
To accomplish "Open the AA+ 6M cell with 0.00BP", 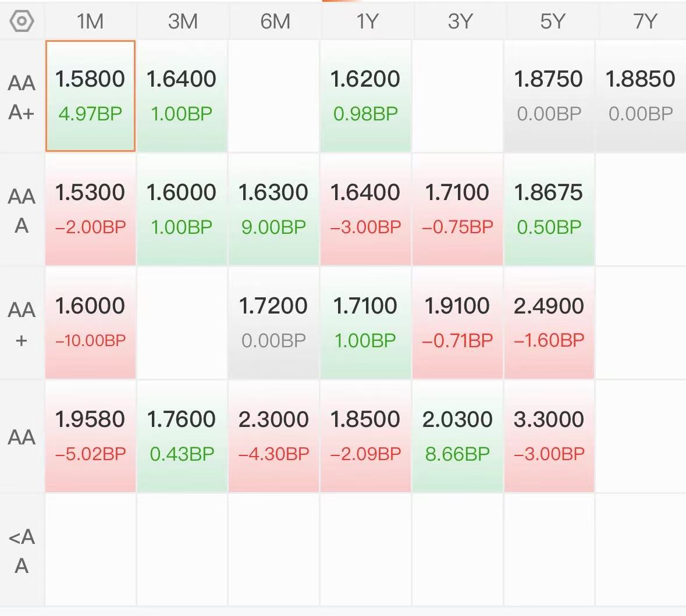I will pyautogui.click(x=273, y=323).
